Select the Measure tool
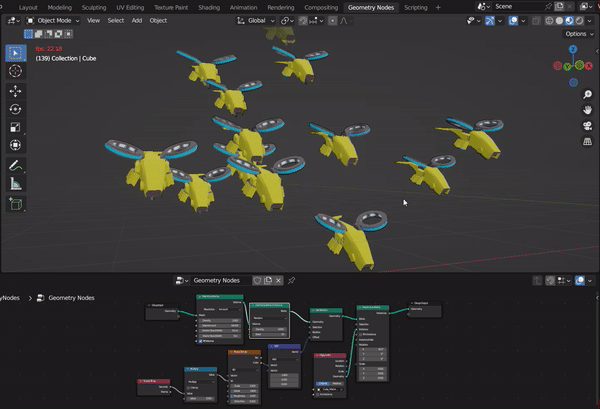This screenshot has height=409, width=600. click(x=16, y=184)
